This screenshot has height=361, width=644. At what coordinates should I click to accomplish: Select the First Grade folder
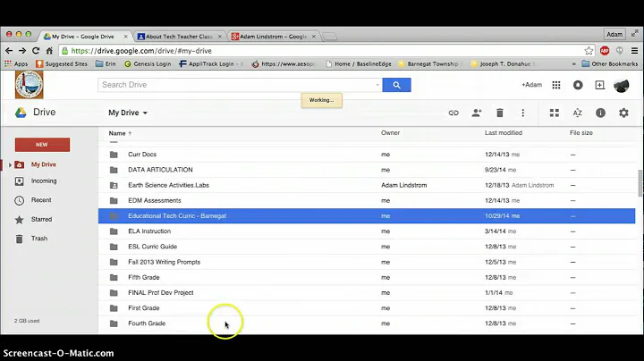click(367, 308)
